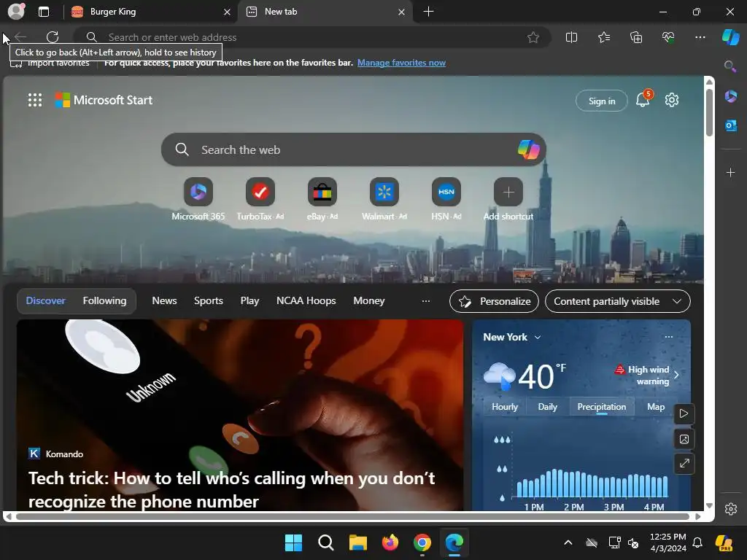Focus the browser address bar
747x560 pixels.
(312, 37)
